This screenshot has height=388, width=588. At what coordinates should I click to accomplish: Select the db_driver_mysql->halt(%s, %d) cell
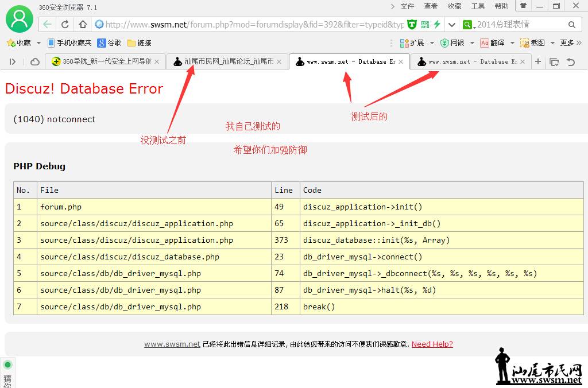pos(442,290)
